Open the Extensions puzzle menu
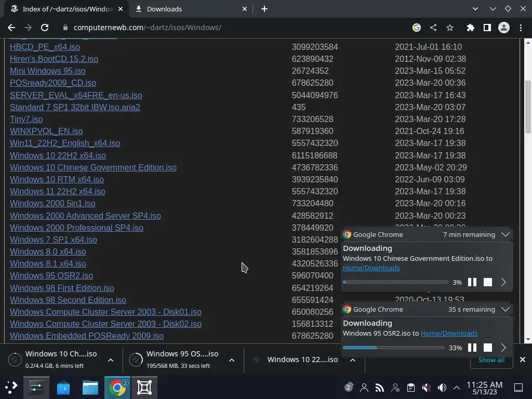The width and height of the screenshot is (532, 399). click(x=470, y=28)
